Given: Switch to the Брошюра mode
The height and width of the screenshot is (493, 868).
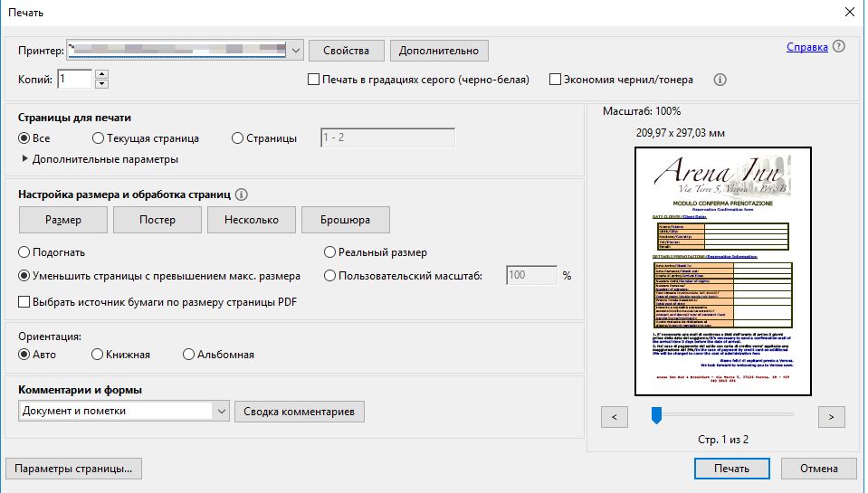Looking at the screenshot, I should 346,220.
